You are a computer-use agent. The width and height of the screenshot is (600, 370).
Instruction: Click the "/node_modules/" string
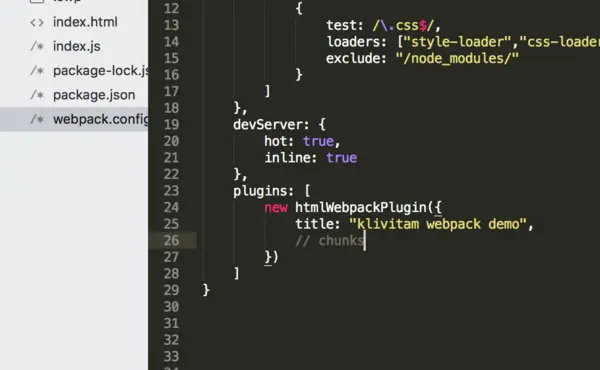[x=457, y=59]
